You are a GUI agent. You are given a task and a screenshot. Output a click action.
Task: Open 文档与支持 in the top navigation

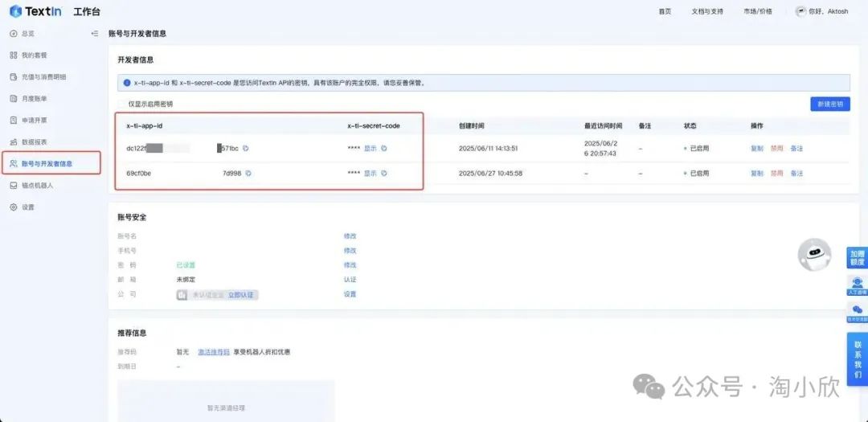pyautogui.click(x=707, y=11)
